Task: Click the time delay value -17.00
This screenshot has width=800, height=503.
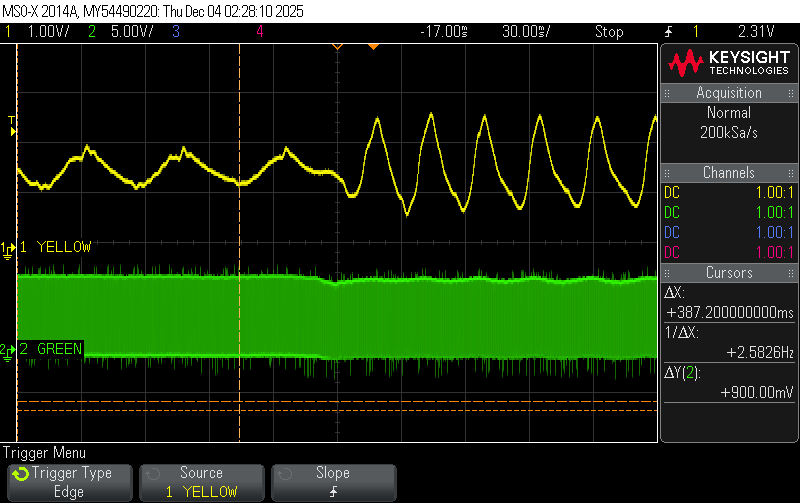Action: (x=444, y=32)
